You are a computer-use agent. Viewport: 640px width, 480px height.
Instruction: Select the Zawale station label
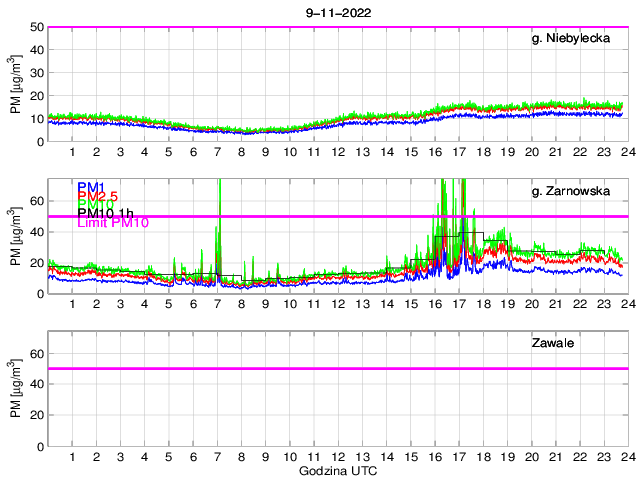(x=552, y=343)
